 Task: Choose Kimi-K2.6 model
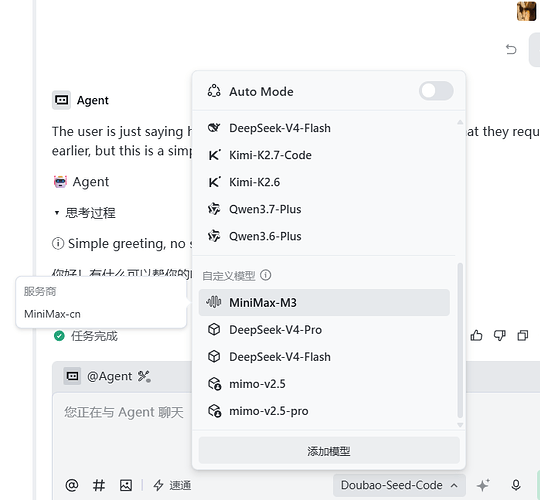click(324, 182)
